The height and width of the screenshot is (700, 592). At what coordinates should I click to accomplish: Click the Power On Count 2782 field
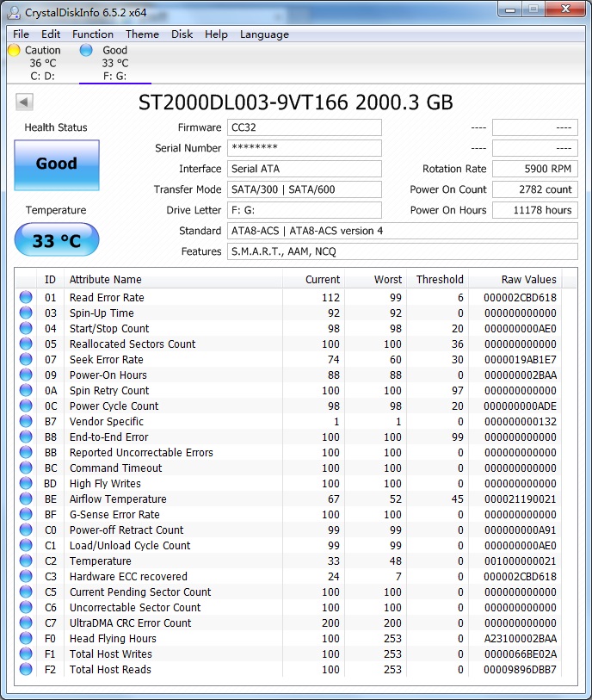pos(535,189)
